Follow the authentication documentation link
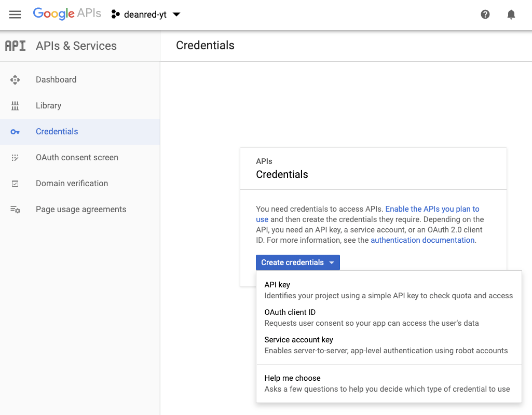532x415 pixels. pos(422,240)
